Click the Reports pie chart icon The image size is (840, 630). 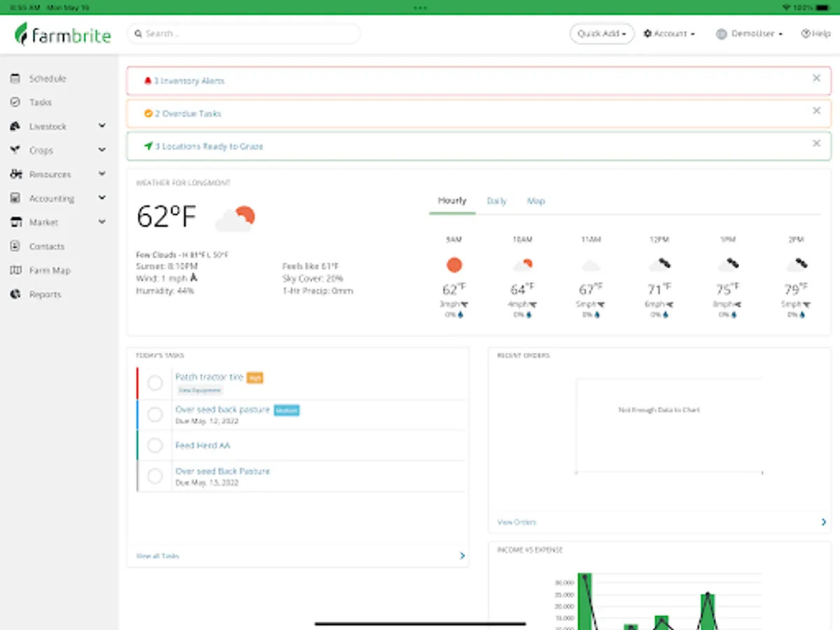(15, 294)
